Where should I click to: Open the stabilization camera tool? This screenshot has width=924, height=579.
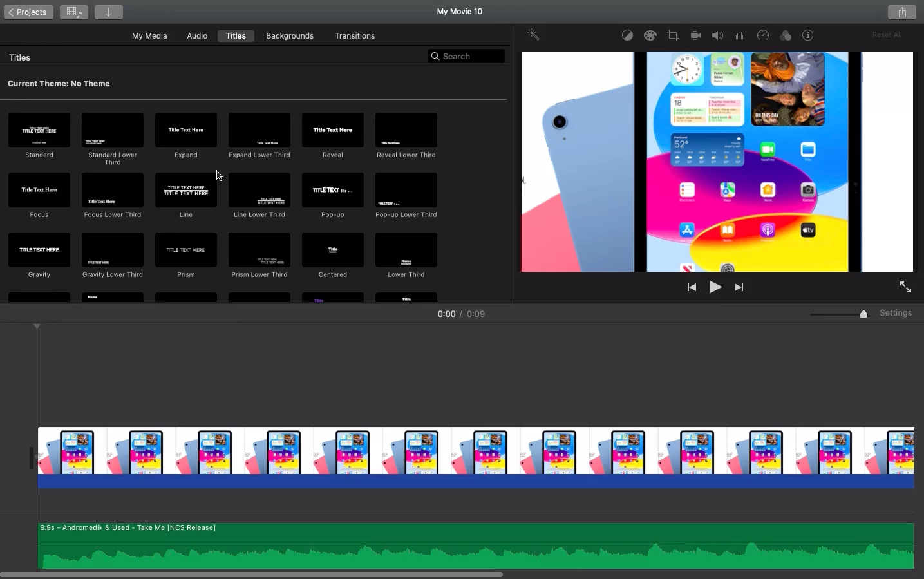pyautogui.click(x=695, y=36)
